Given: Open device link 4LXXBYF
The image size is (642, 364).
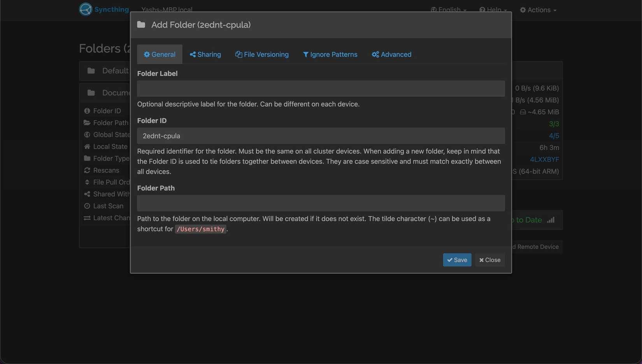Looking at the screenshot, I should coord(544,159).
